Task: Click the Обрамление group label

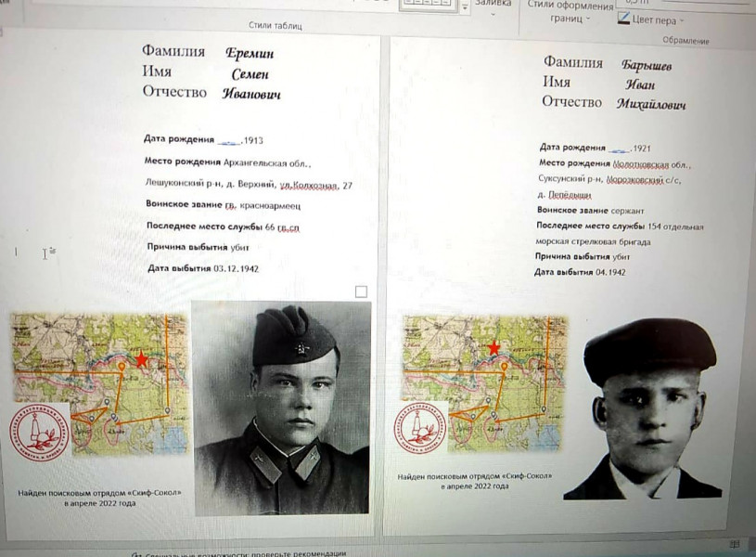Action: 686,41
